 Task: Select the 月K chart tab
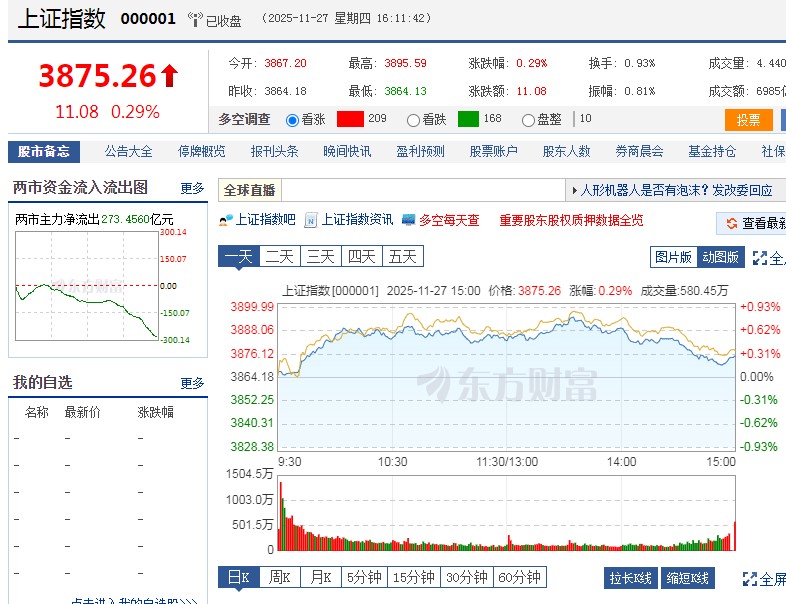[x=321, y=577]
